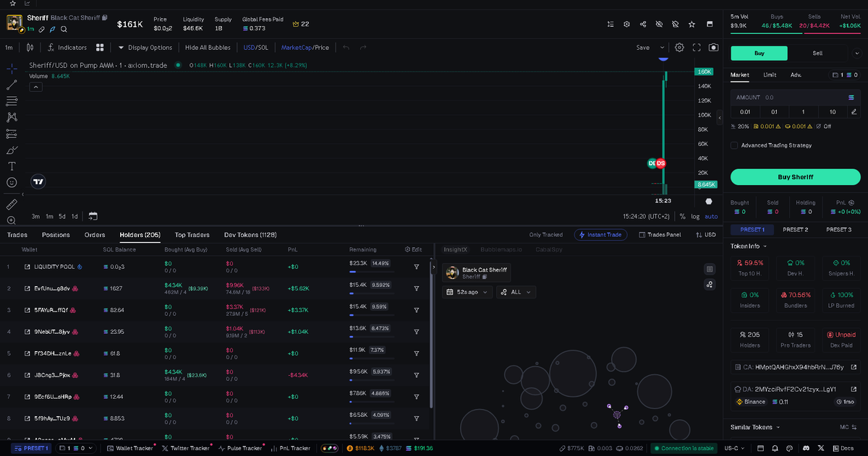The width and height of the screenshot is (868, 456).
Task: Expand the Similar Tokens section
Action: click(x=756, y=427)
